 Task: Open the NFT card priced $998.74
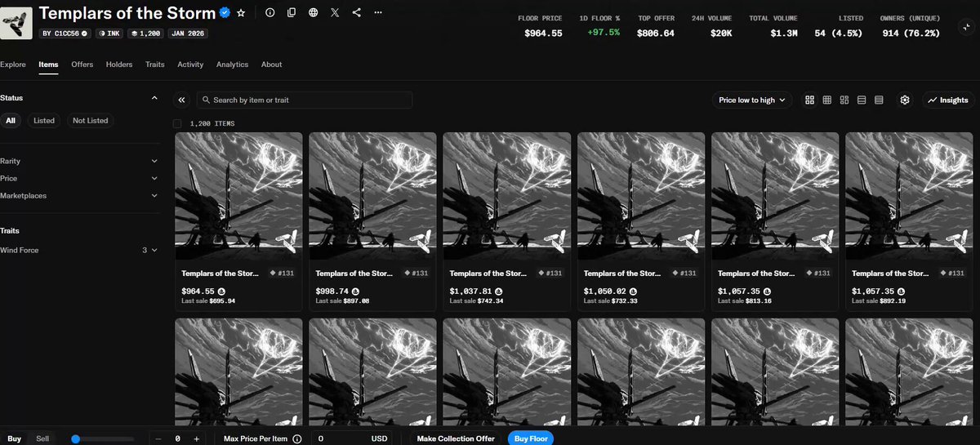(x=372, y=221)
